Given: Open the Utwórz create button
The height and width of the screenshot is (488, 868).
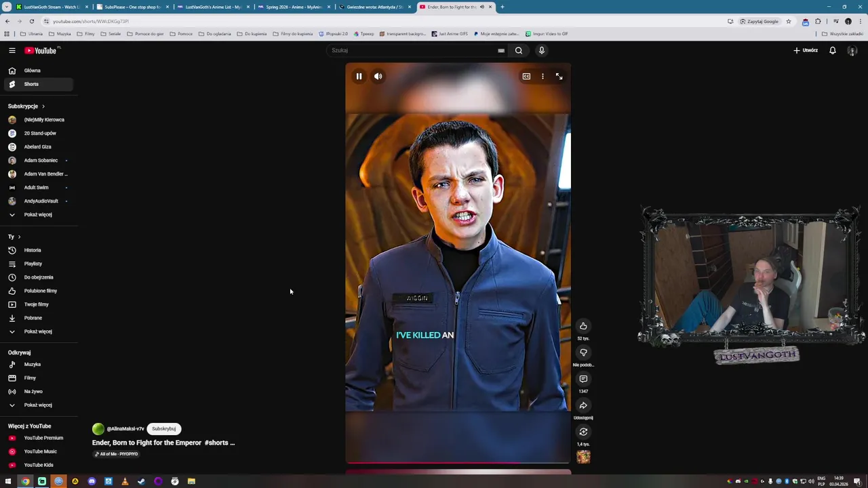Looking at the screenshot, I should click(806, 50).
